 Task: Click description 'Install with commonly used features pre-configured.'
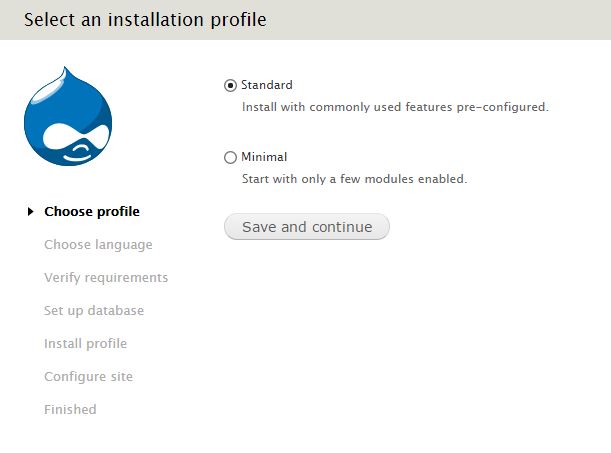point(395,107)
